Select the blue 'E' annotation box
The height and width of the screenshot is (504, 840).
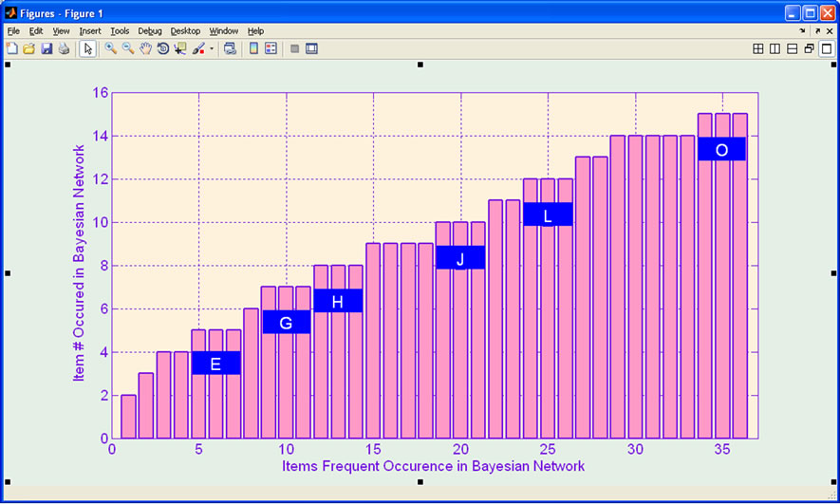coord(215,364)
